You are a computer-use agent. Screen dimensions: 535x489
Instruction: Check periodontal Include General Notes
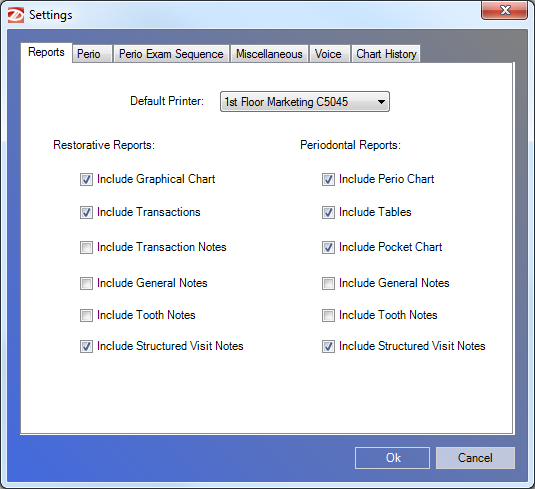coord(328,283)
